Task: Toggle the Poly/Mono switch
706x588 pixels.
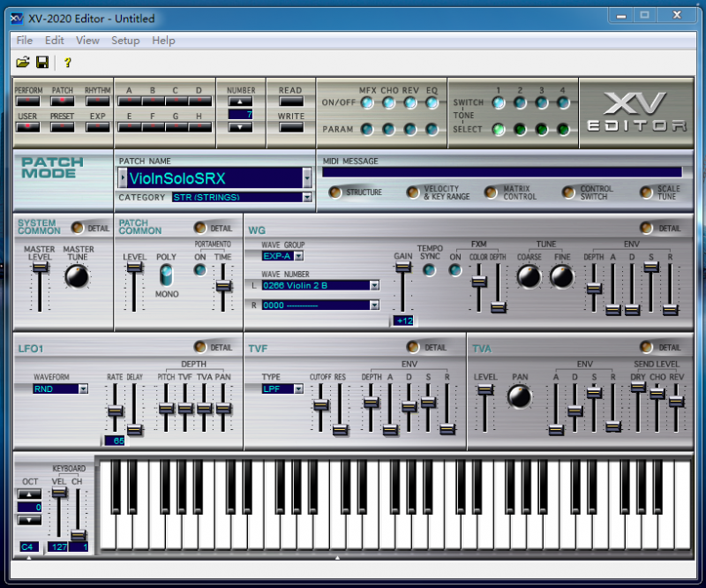Action: 166,275
